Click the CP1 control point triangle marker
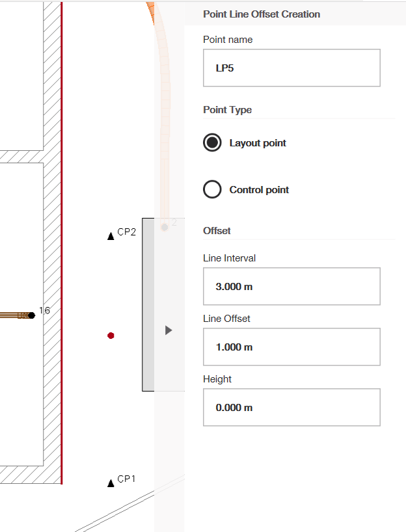This screenshot has height=532, width=406. pyautogui.click(x=111, y=483)
